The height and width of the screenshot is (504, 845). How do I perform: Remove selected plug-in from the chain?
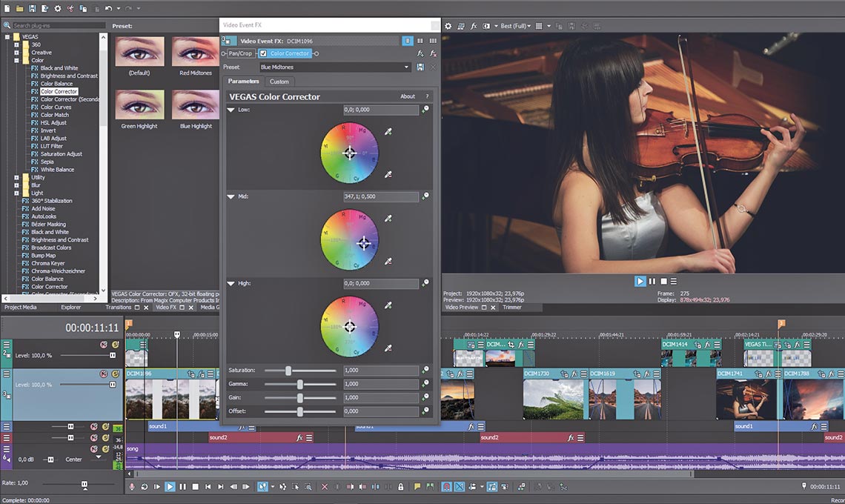(x=433, y=53)
